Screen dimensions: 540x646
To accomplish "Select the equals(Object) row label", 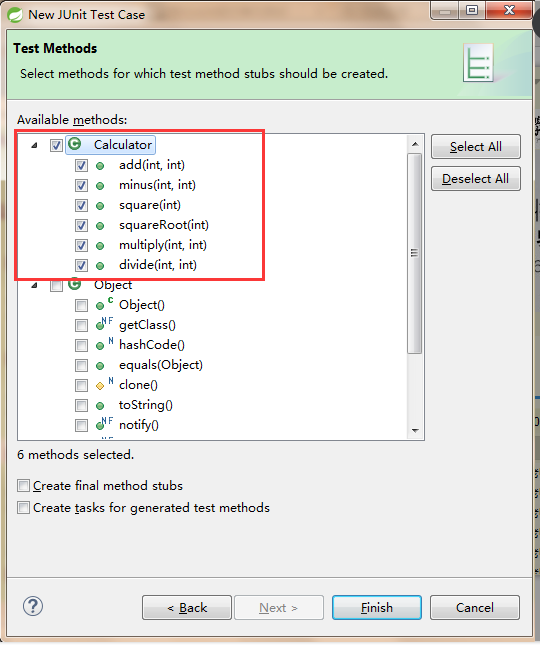I will click(161, 365).
